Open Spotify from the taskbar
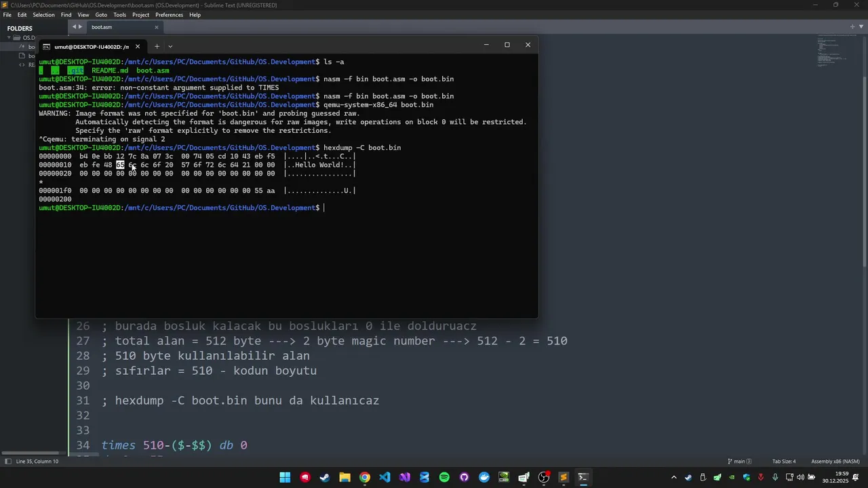Image resolution: width=868 pixels, height=488 pixels. point(444,477)
